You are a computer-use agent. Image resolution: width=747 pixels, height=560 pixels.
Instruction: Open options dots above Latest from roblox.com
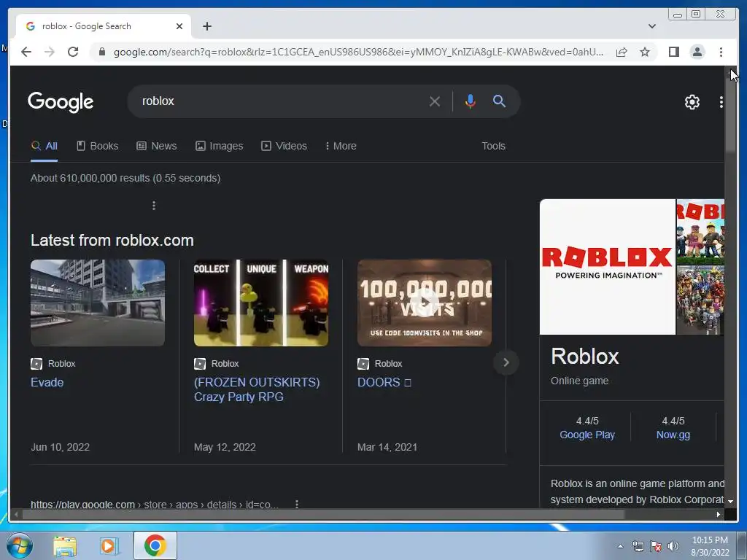153,205
